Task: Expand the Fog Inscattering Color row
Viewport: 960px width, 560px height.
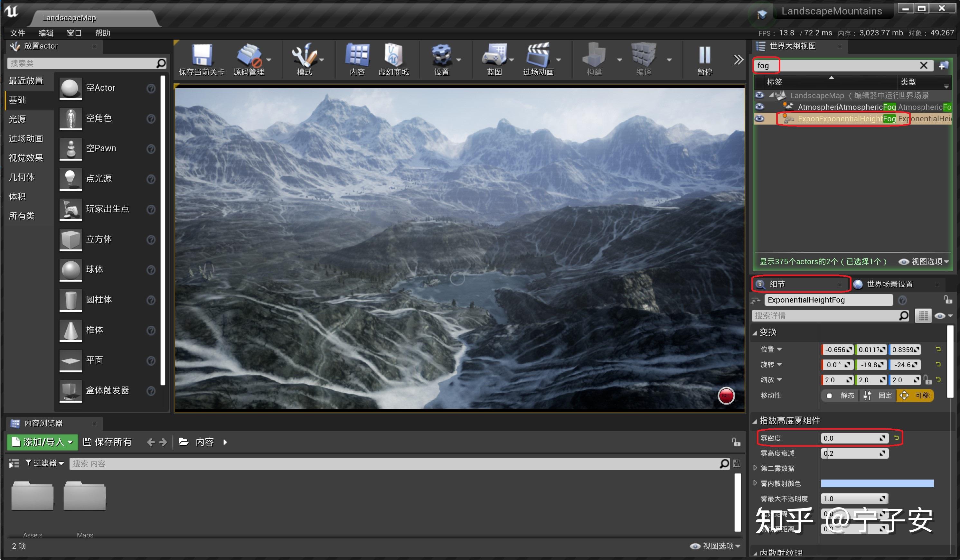Action: [755, 483]
